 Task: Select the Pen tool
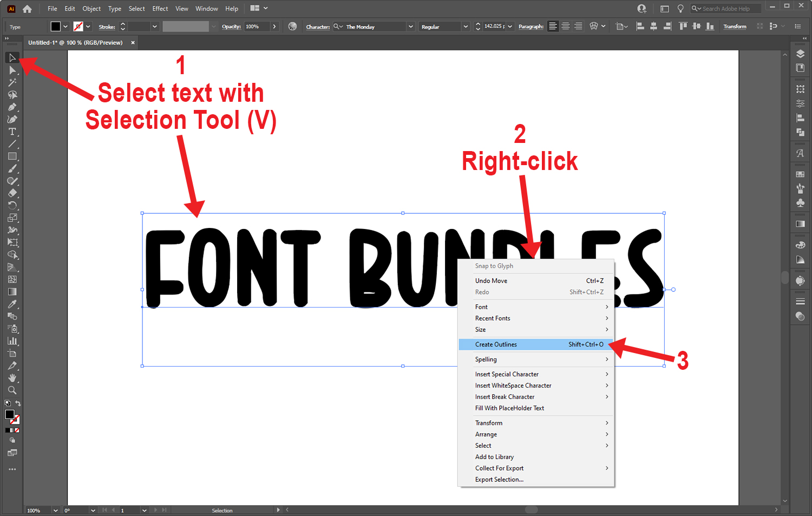[x=12, y=107]
